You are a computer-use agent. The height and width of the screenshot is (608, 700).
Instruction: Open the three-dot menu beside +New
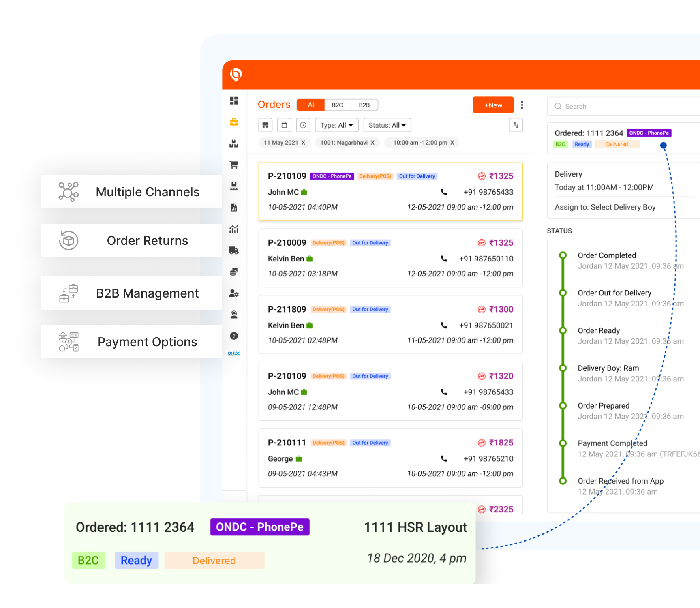(x=522, y=105)
